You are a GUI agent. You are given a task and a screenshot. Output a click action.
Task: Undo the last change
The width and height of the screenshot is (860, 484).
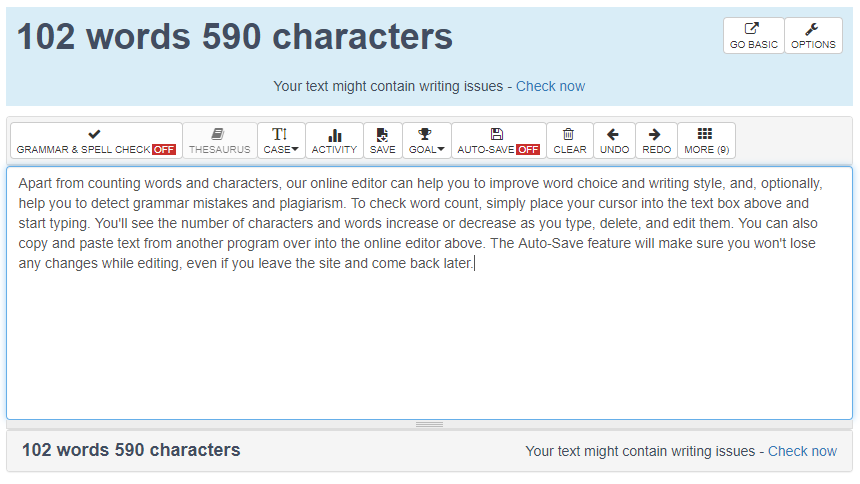tap(614, 140)
